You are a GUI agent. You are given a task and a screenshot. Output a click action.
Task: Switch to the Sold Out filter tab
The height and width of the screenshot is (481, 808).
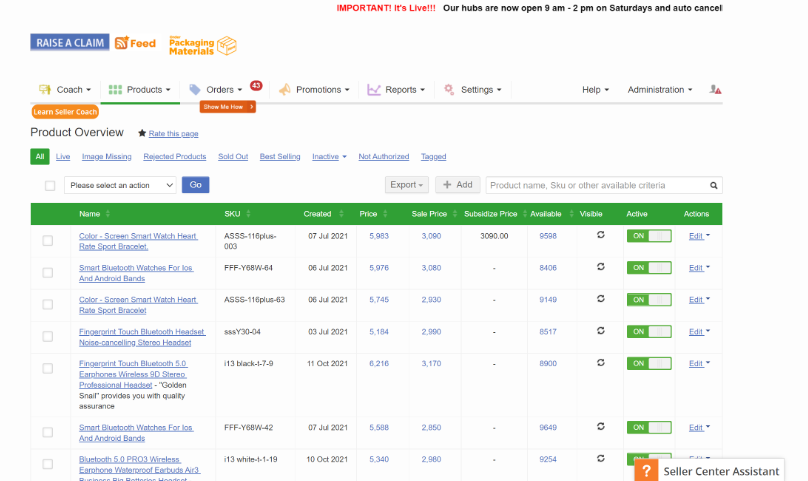[x=233, y=157]
